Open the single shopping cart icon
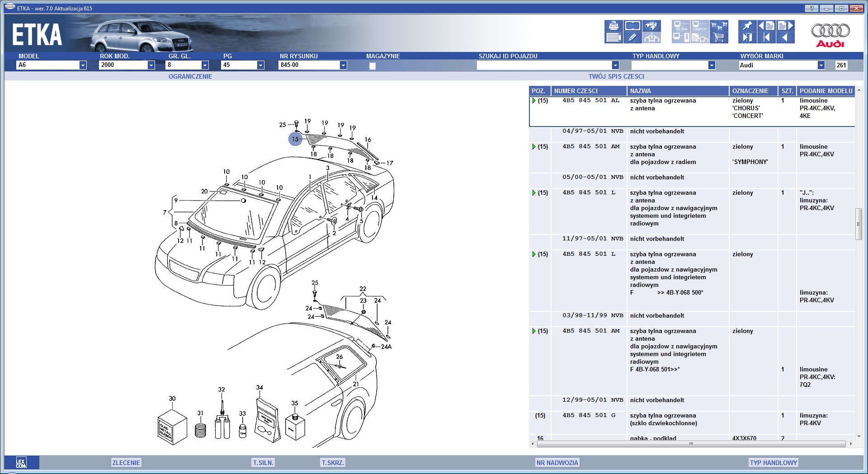The image size is (868, 474). [719, 38]
